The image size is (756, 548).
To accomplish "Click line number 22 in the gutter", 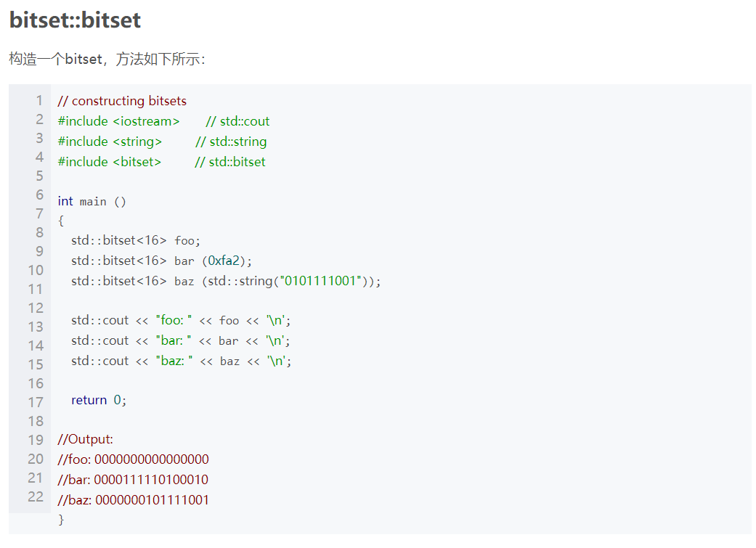I will click(x=36, y=496).
